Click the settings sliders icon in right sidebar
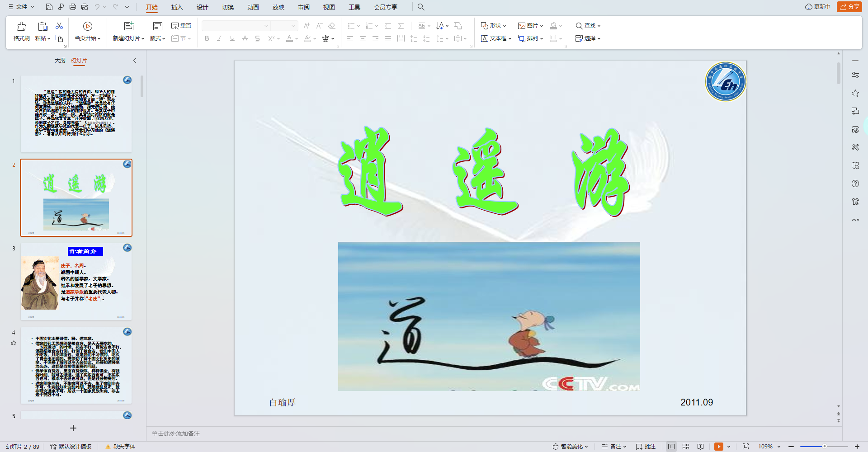The width and height of the screenshot is (868, 452). (x=855, y=75)
